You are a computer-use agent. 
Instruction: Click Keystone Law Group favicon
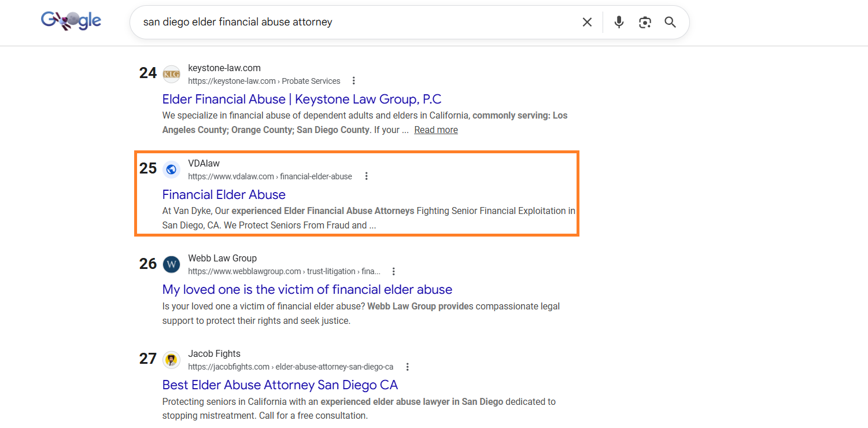pyautogui.click(x=171, y=74)
